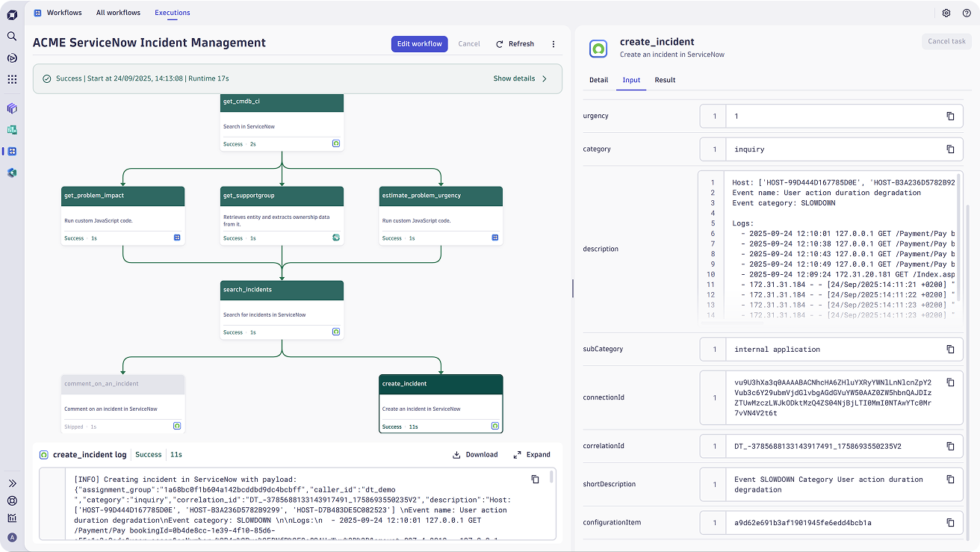Click the help question mark icon
980x552 pixels.
pos(967,13)
